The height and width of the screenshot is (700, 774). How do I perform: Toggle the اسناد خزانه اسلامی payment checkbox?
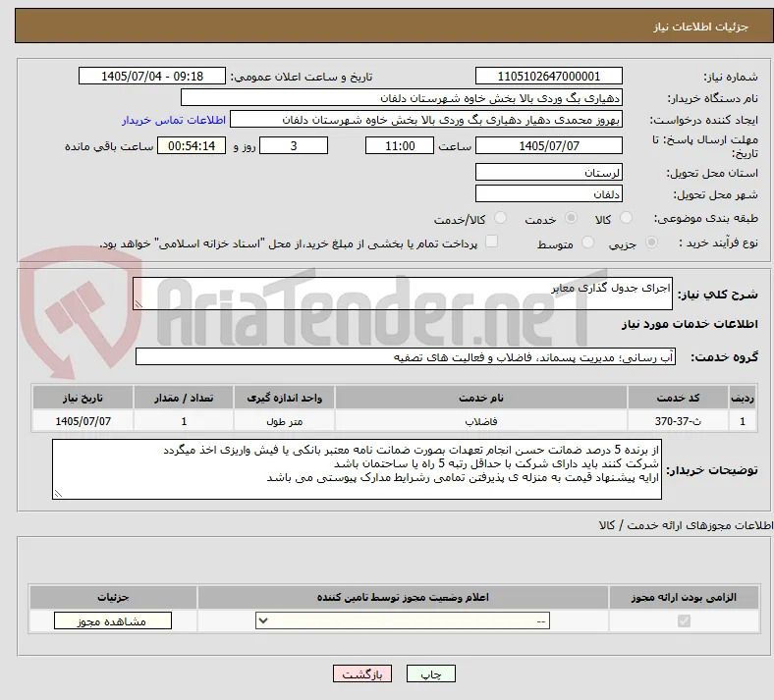pos(491,242)
